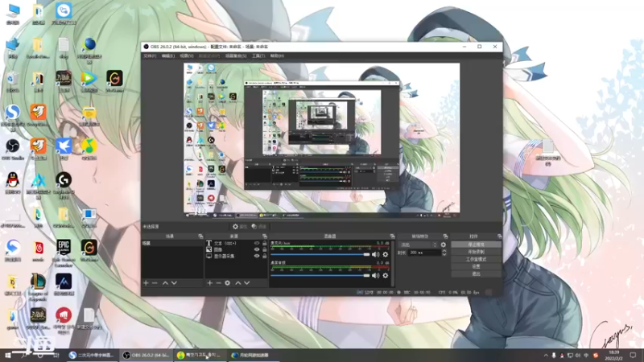Open QQ penguin desktop icon

[x=13, y=183]
